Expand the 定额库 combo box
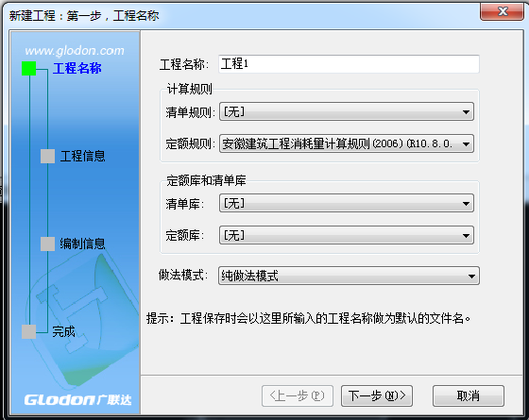 [347, 235]
